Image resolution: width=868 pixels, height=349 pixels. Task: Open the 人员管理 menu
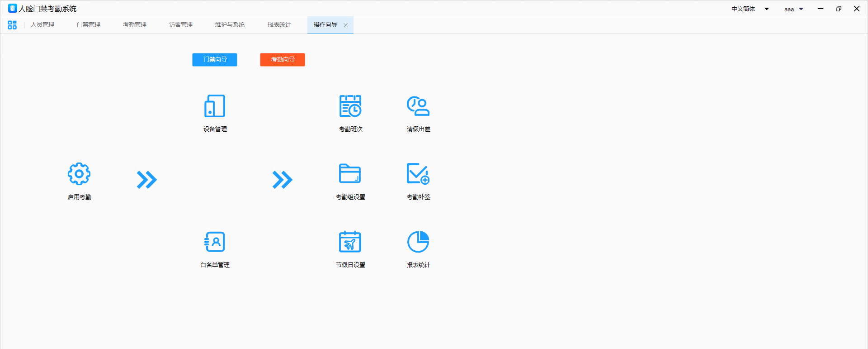(x=42, y=25)
